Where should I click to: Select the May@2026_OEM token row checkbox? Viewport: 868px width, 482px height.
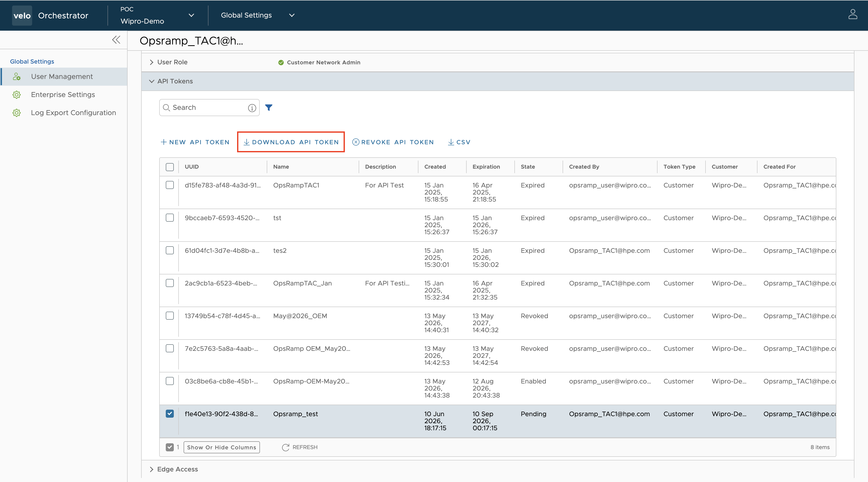[x=170, y=316]
